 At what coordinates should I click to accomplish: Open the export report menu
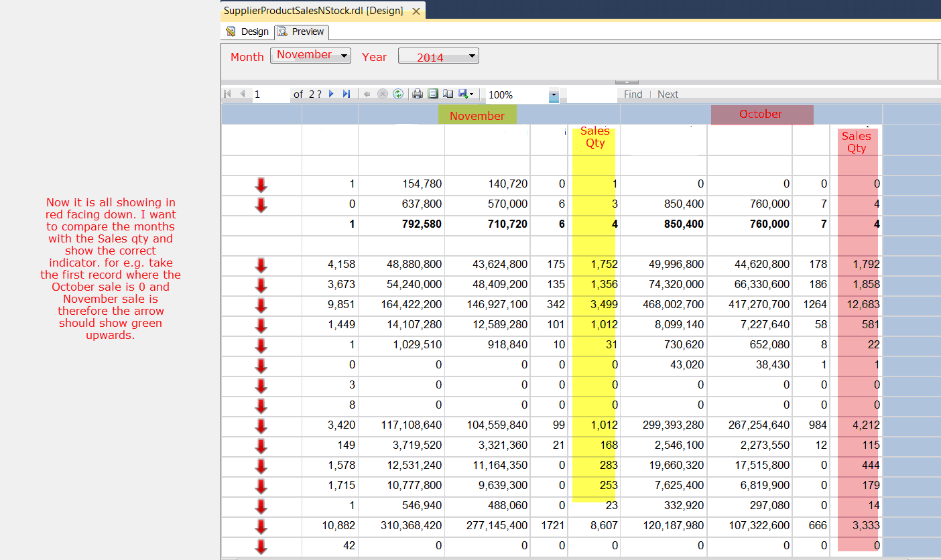click(466, 94)
